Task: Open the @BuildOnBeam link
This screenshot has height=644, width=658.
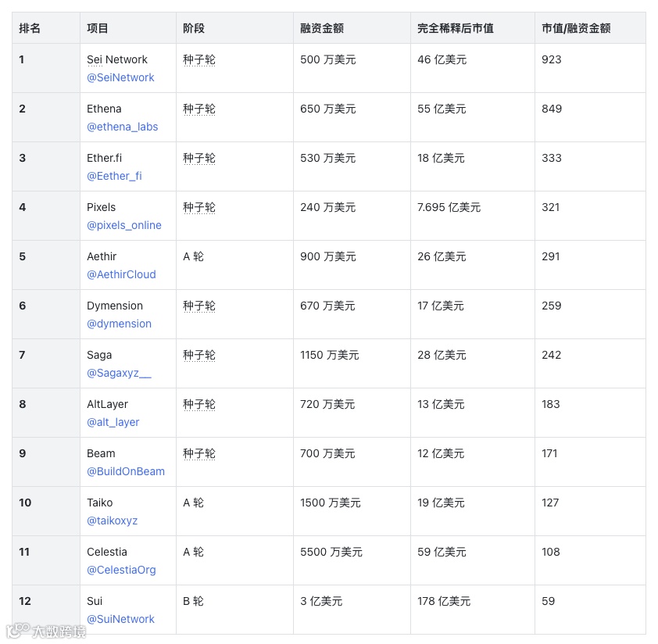Action: [126, 471]
